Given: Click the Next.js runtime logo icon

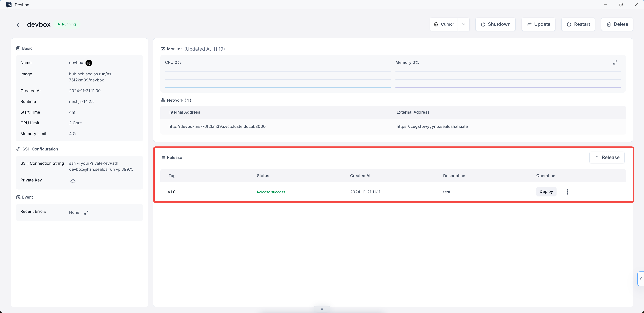Looking at the screenshot, I should point(89,63).
